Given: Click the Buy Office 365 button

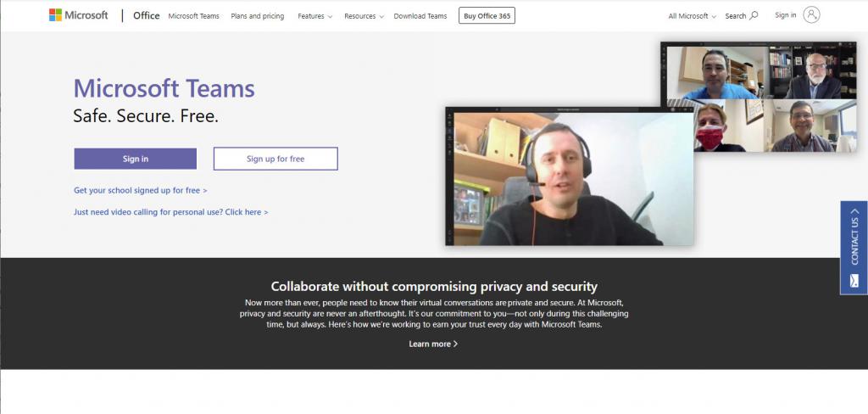Looking at the screenshot, I should tap(487, 16).
